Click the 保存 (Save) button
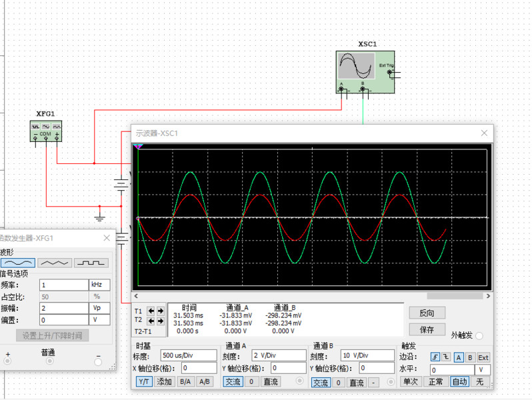This screenshot has width=532, height=400. pos(427,329)
